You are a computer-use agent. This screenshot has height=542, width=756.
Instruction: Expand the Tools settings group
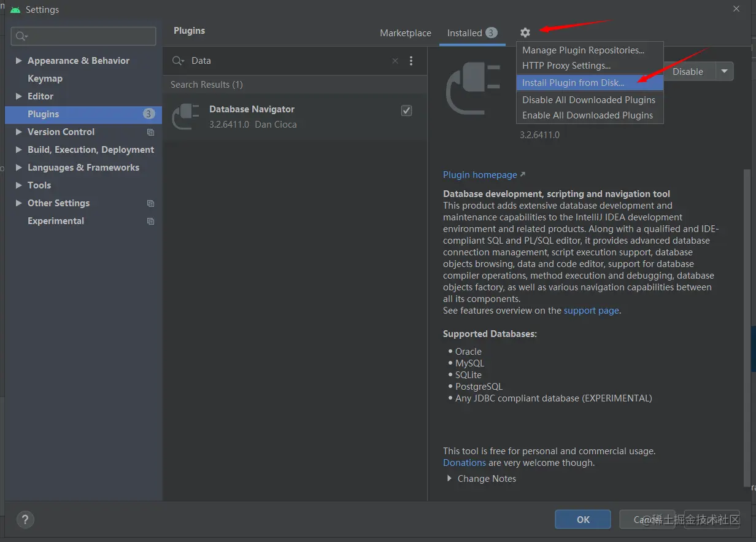19,185
